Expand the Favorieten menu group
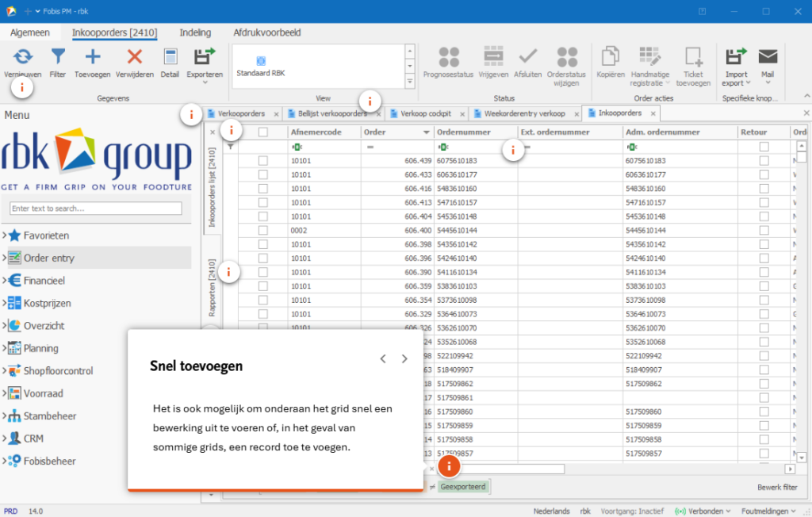Image resolution: width=812 pixels, height=517 pixels. [5, 236]
